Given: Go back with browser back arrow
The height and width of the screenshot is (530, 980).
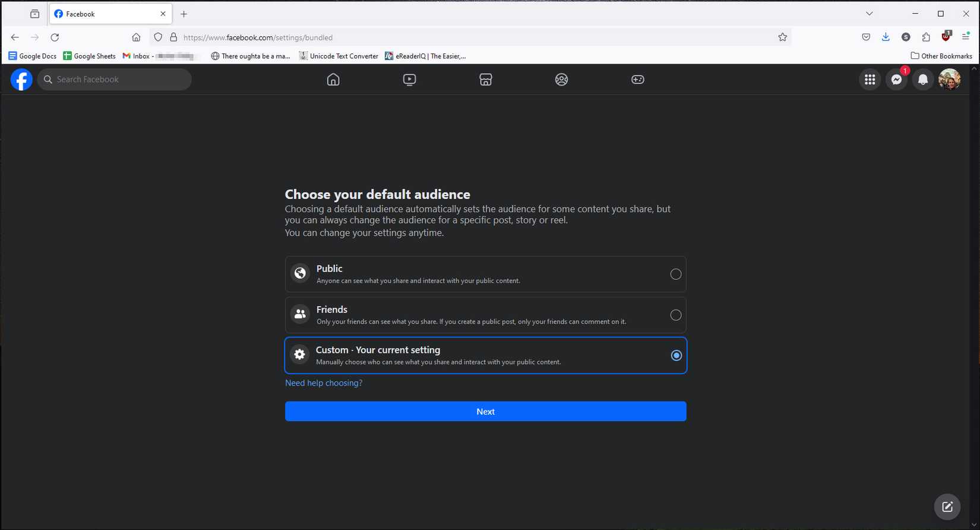Looking at the screenshot, I should [15, 37].
